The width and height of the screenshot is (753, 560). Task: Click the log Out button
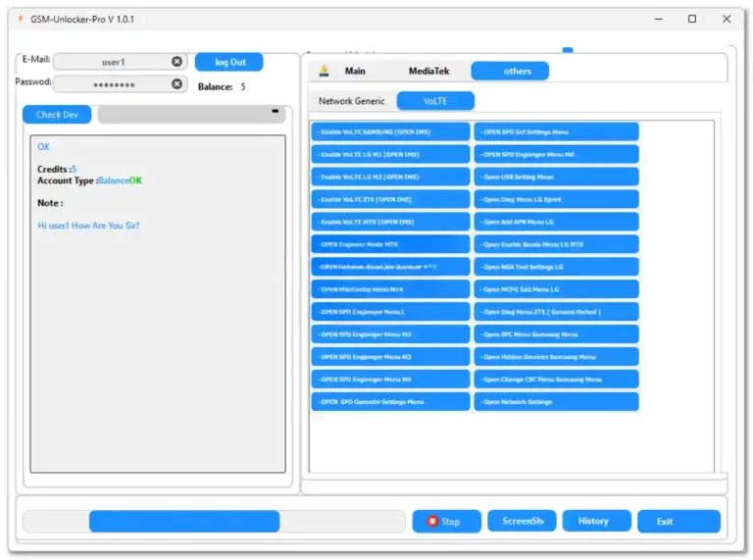pyautogui.click(x=229, y=62)
